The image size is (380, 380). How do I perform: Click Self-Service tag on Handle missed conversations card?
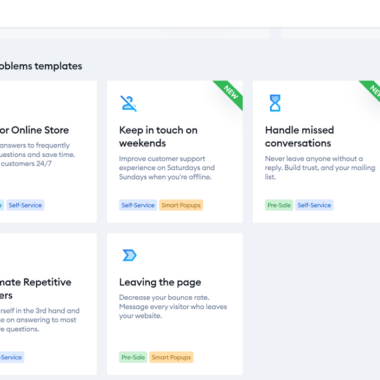314,205
